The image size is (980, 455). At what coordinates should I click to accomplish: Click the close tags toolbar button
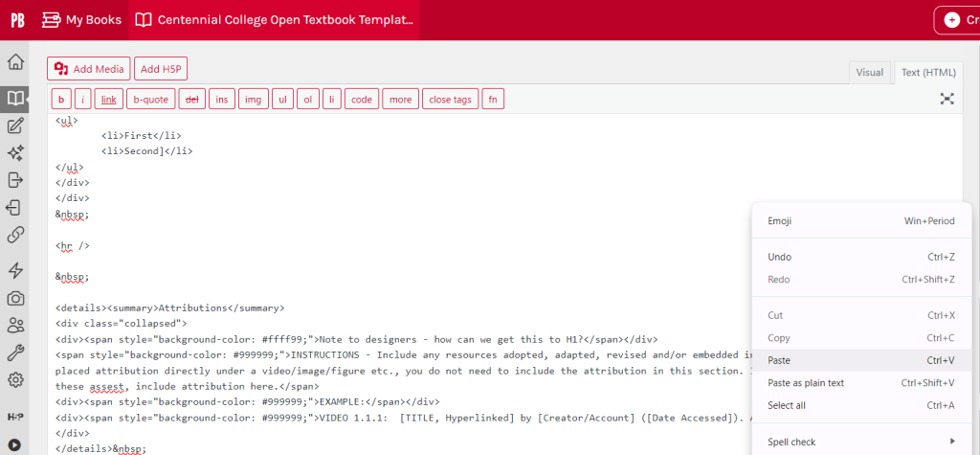point(450,100)
